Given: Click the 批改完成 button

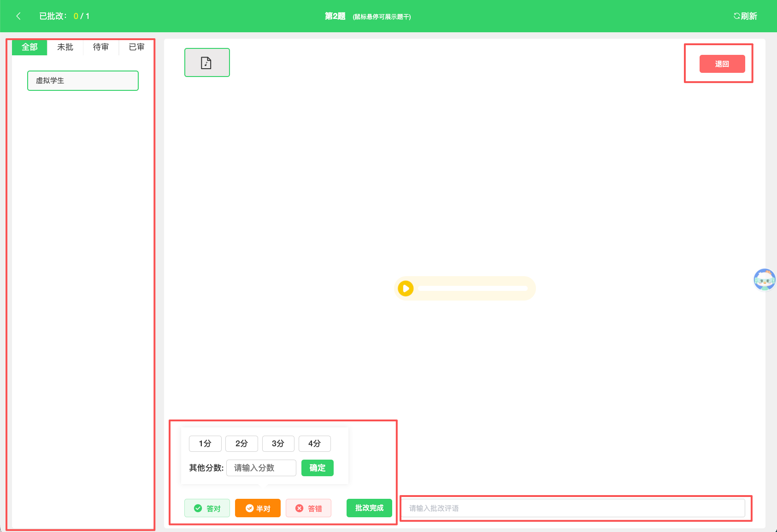Looking at the screenshot, I should click(369, 508).
